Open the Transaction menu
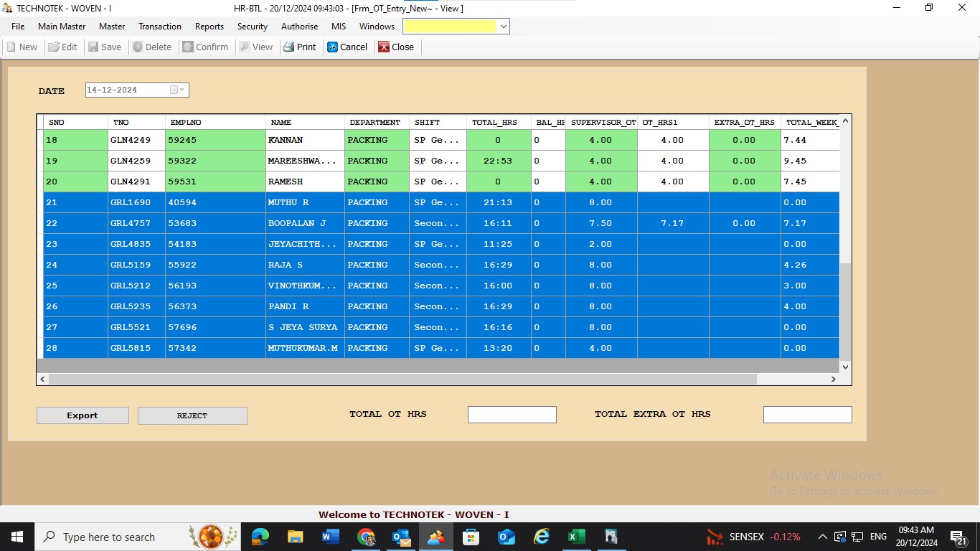The image size is (980, 551). point(159,27)
